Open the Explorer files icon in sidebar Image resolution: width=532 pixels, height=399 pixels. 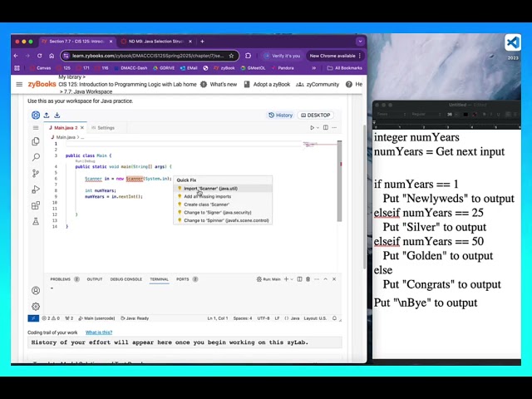(x=36, y=141)
